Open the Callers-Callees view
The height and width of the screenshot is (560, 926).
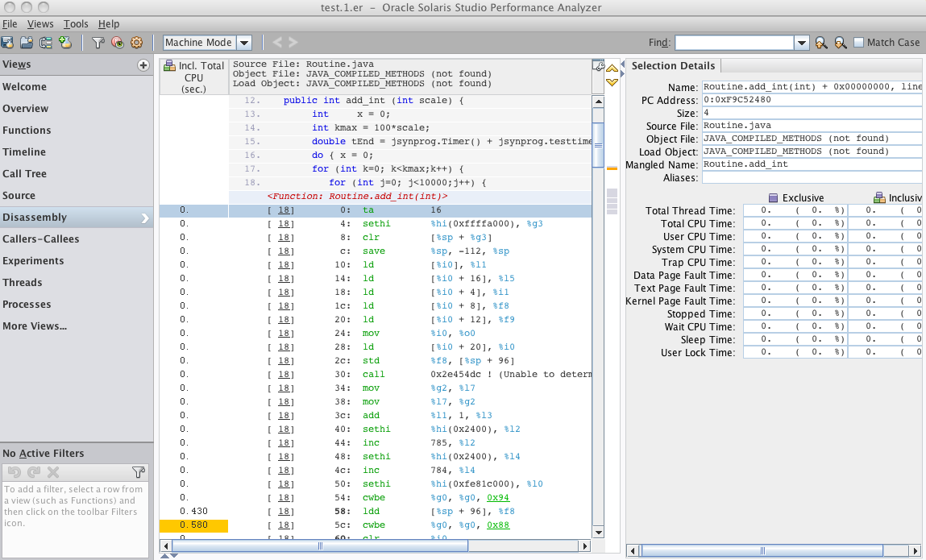coord(77,239)
